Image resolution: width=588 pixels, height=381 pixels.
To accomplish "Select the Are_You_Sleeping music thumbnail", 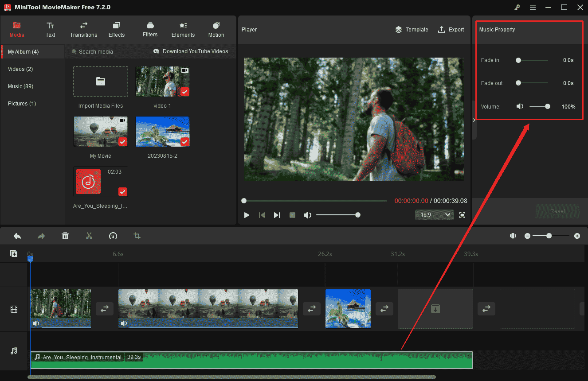I will pos(101,182).
